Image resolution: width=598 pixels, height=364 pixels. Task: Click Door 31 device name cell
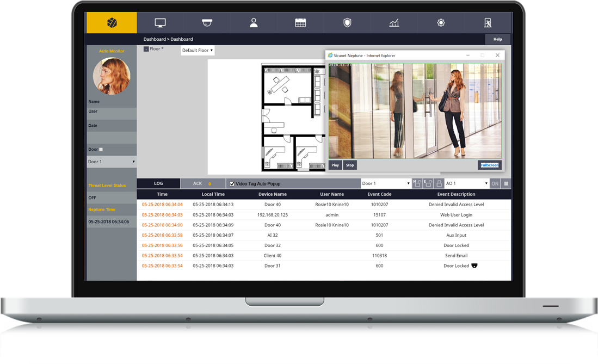point(272,266)
